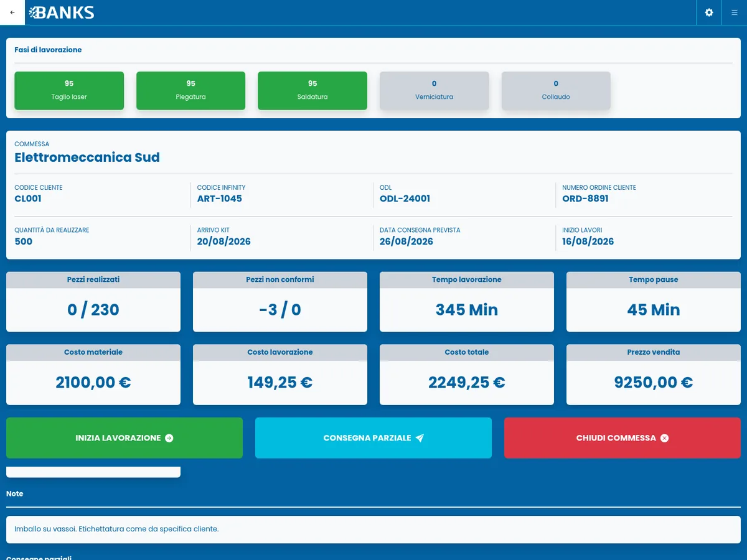Click the Fasi di lavorazione heading
This screenshot has width=747, height=560.
[x=48, y=50]
